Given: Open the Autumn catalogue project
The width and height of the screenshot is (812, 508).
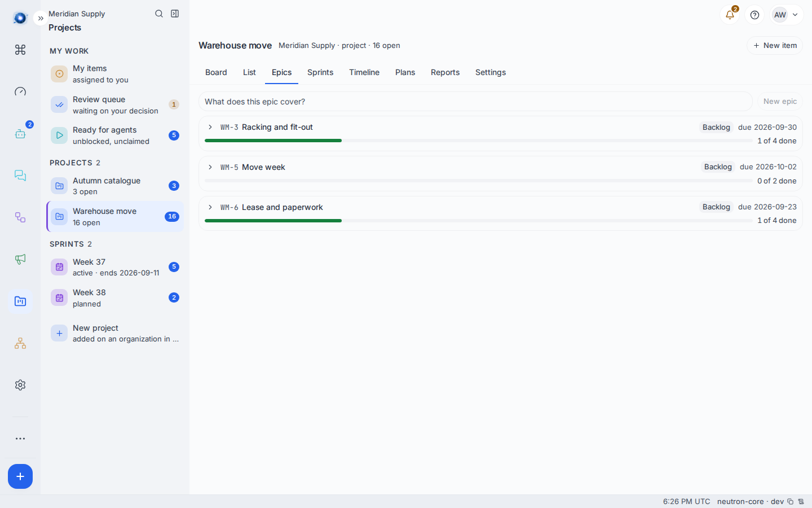Looking at the screenshot, I should point(115,186).
